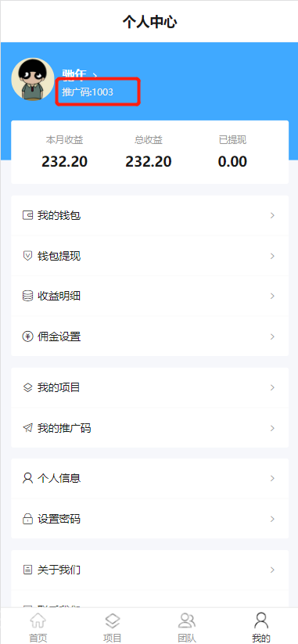Click the coin stack icon beside 收益明细
The height and width of the screenshot is (644, 298).
point(27,296)
